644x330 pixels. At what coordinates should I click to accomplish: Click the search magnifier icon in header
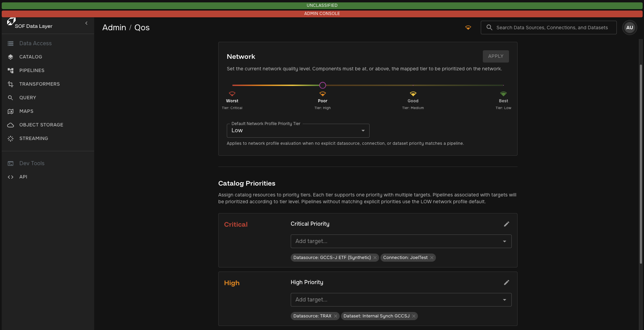[489, 28]
